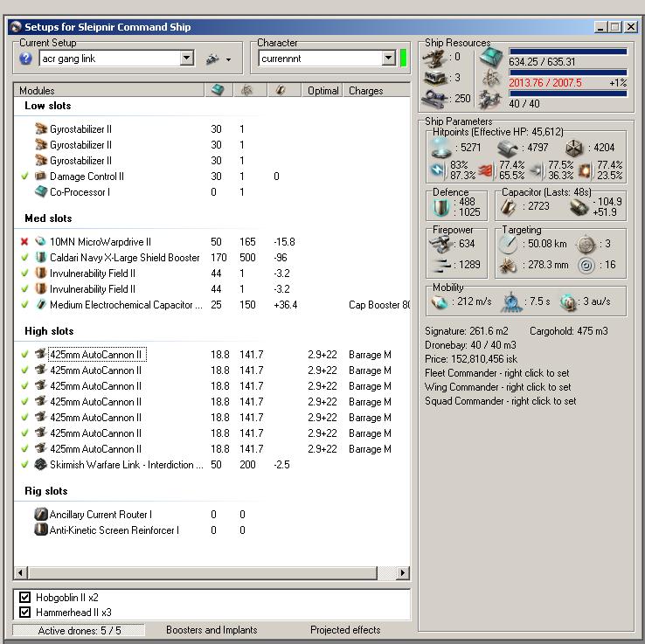
Task: Uncheck the Hammerhead II x3 drone checkbox
Action: (25, 612)
